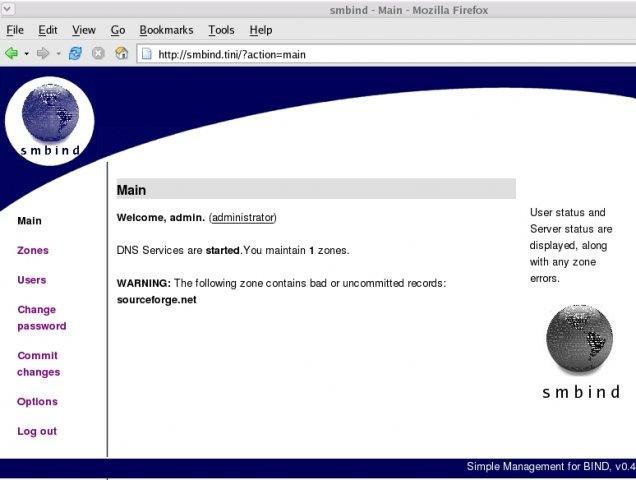
Task: Click the forward navigation arrow
Action: coord(43,53)
